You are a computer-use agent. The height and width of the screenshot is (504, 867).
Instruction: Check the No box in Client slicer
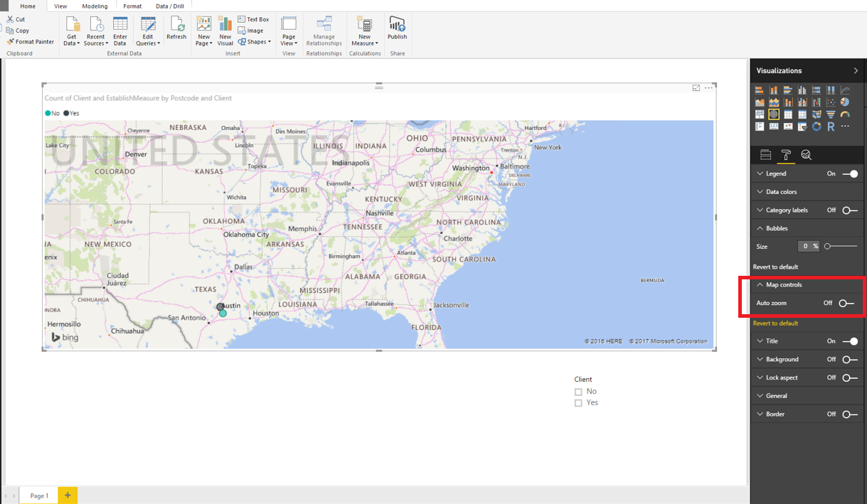578,392
